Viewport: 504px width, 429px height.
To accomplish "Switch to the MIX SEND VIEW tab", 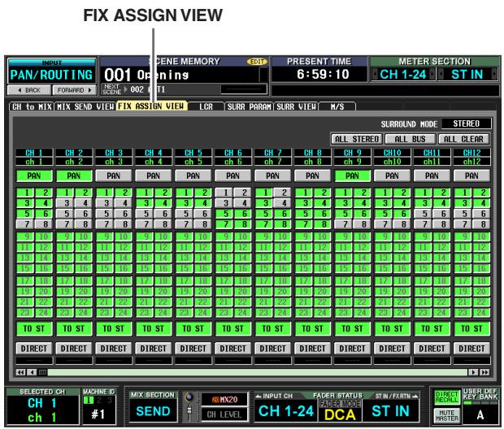I will (85, 106).
